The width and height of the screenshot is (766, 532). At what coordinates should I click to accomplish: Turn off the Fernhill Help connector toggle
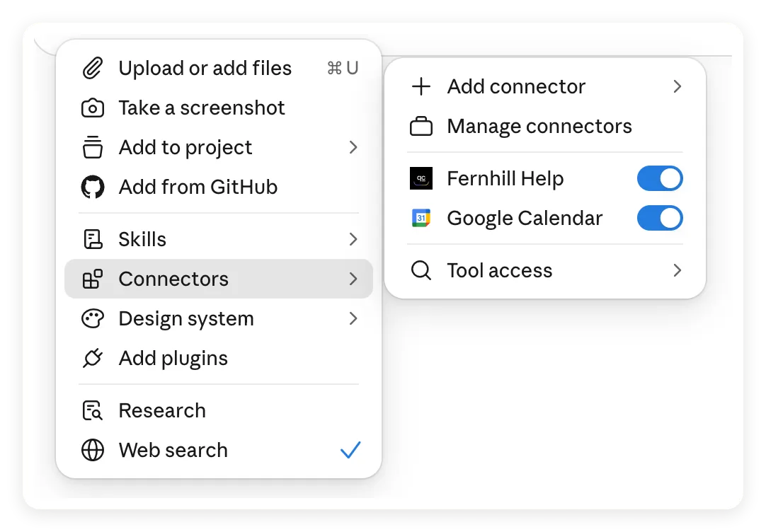pos(660,178)
